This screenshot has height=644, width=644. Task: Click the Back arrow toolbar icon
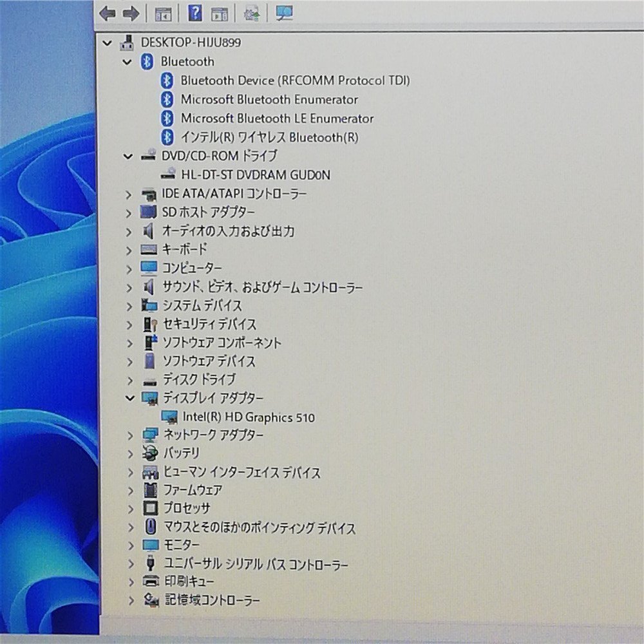pos(107,14)
